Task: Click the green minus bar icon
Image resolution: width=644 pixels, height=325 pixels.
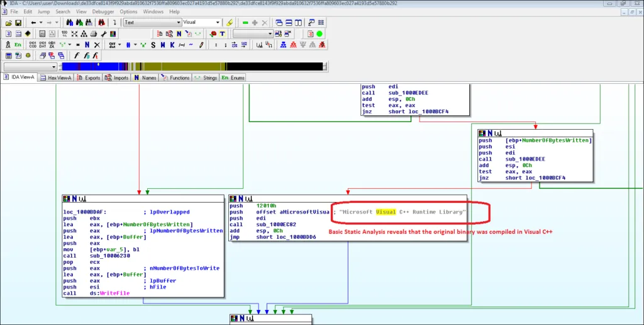Action: 246,23
